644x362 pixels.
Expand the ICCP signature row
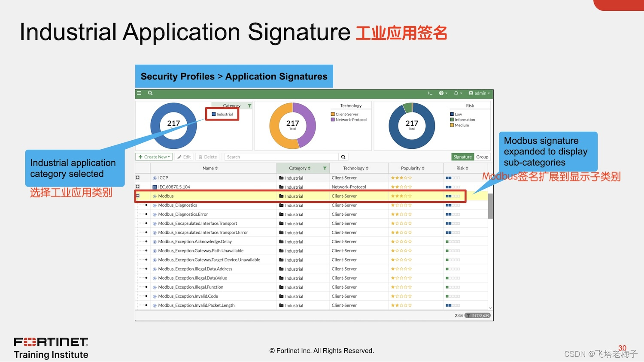[x=138, y=178]
